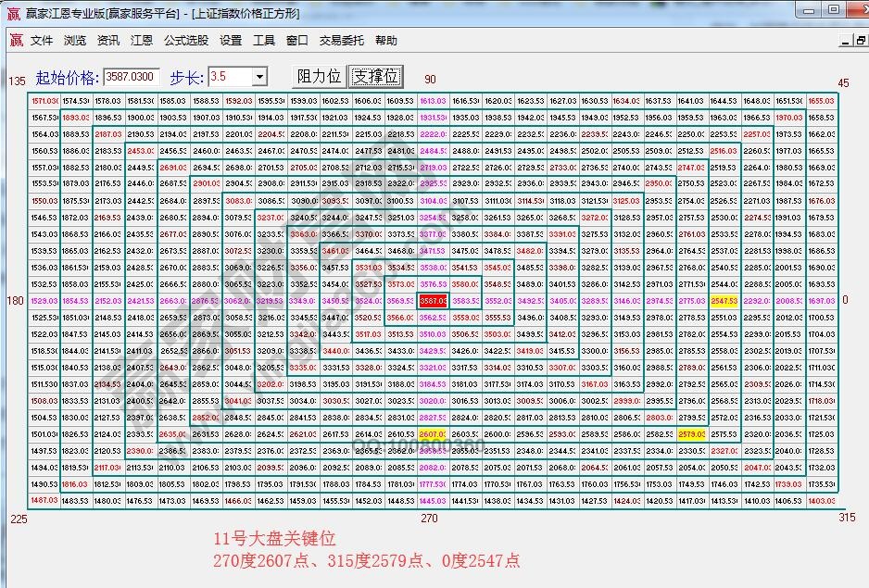Close the 上证指数价格正方形 child window
This screenshot has width=869, height=588.
pos(867,40)
